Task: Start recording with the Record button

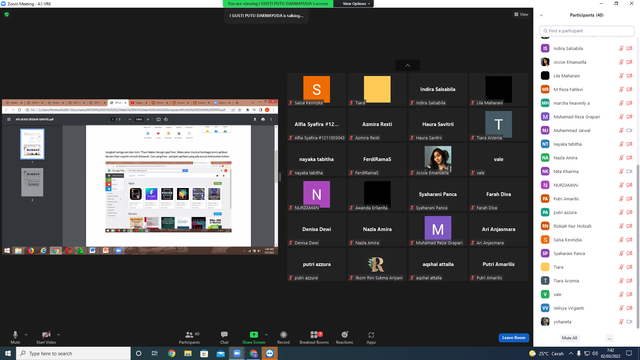Action: [x=283, y=337]
